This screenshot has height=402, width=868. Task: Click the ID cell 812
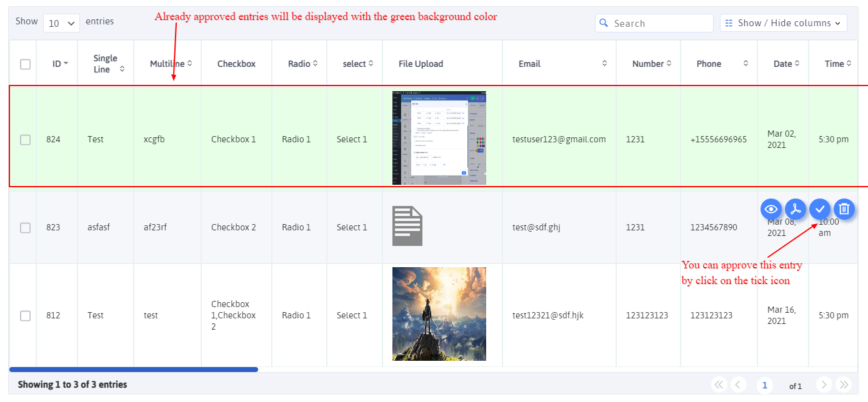pyautogui.click(x=53, y=315)
